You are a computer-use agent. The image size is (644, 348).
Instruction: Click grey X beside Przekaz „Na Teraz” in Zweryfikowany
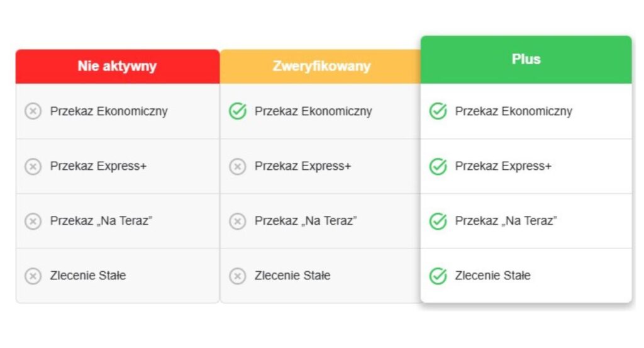237,221
